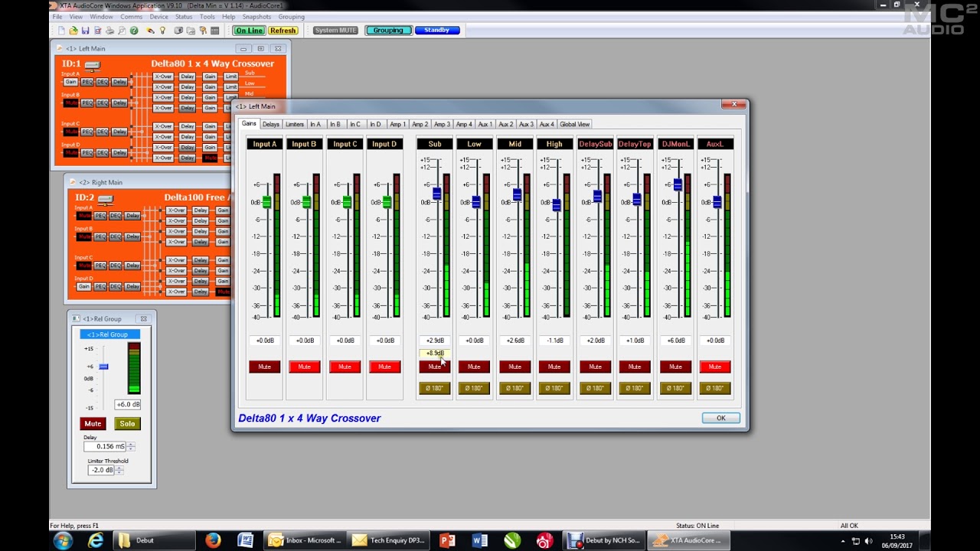Image resolution: width=980 pixels, height=551 pixels.
Task: Toggle Mute in the Rel Group panel
Action: click(93, 424)
